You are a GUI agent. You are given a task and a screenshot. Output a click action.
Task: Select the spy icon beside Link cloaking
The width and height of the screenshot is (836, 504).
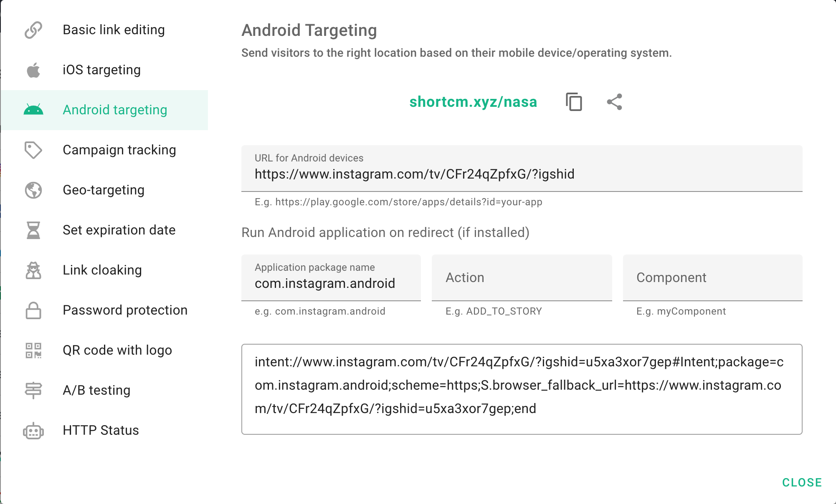[x=33, y=270]
